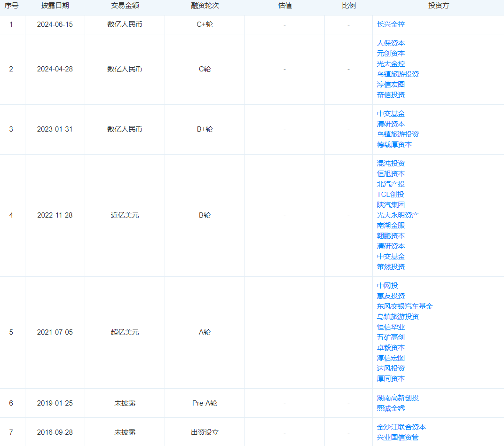
Task: Open the 南湖金服 investor link
Action: click(391, 226)
